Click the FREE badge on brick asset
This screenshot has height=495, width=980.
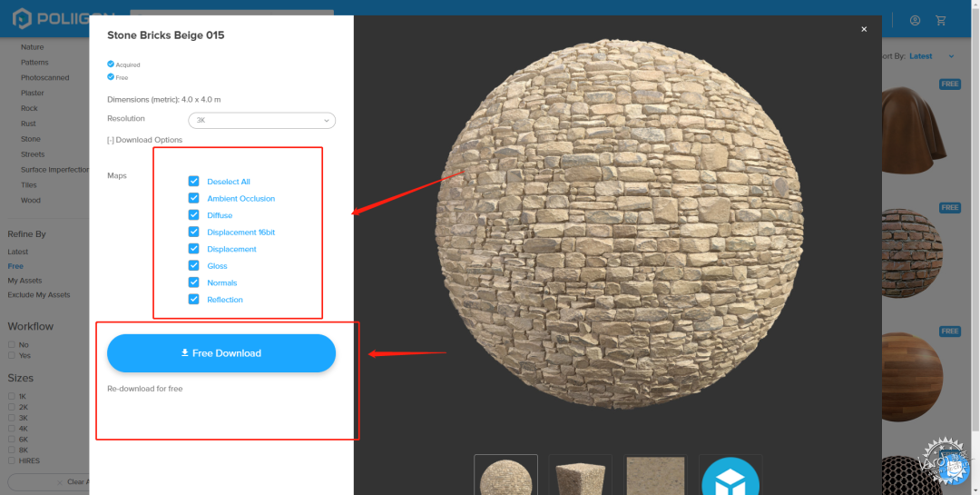point(949,207)
